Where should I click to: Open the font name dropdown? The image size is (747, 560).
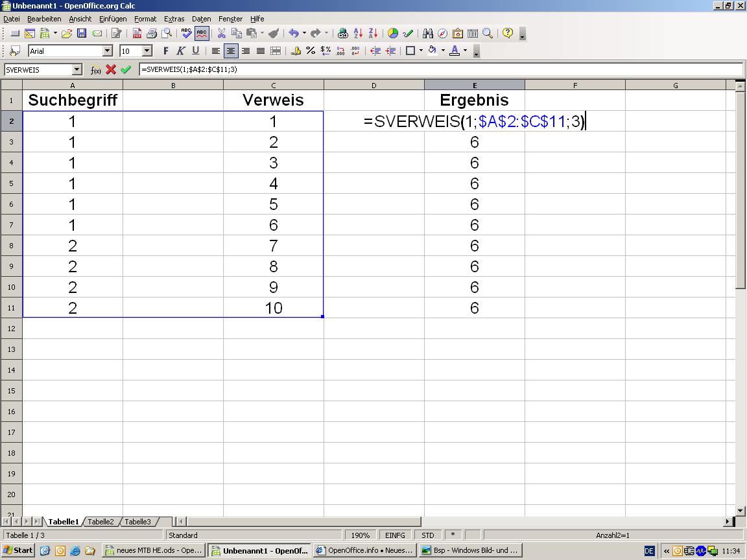coord(108,51)
